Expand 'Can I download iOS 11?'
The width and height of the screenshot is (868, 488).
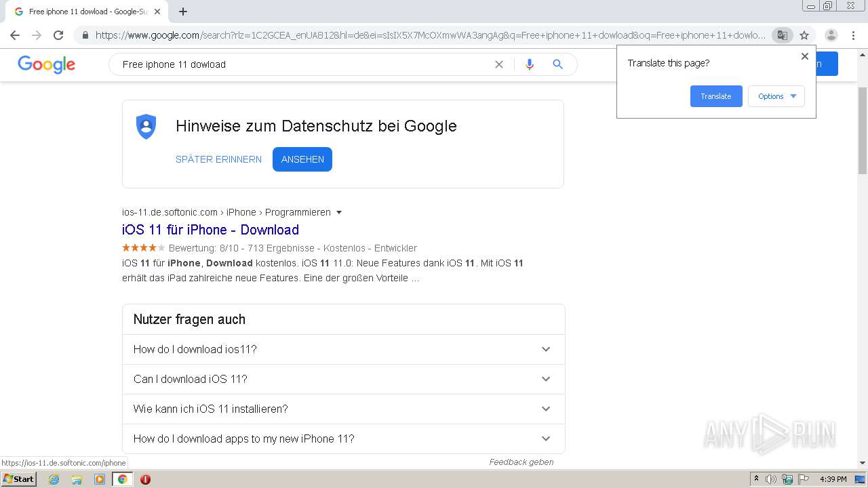[343, 379]
